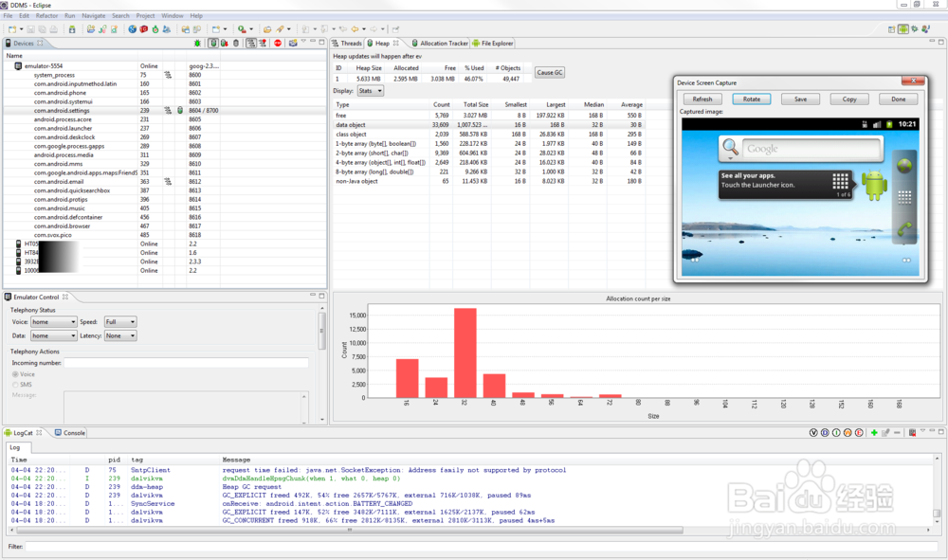Filter LogCat by Debug level
The image size is (948, 560).
(x=825, y=432)
